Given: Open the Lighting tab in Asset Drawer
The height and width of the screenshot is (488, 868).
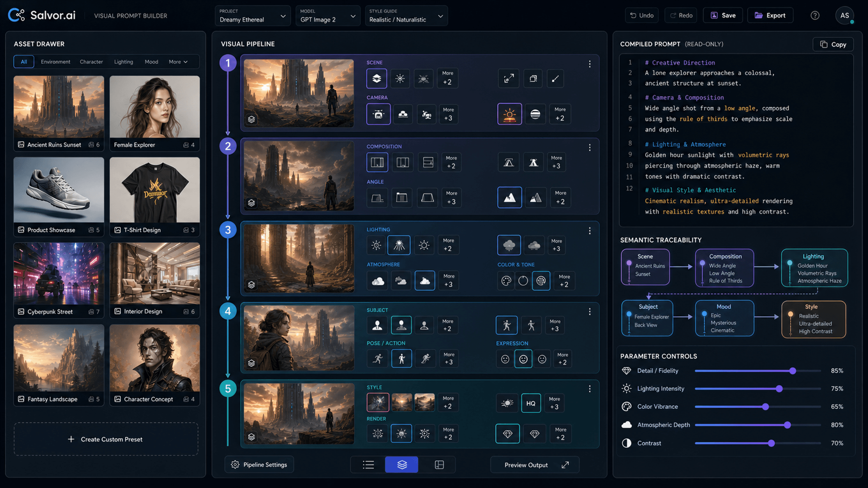Looking at the screenshot, I should [123, 62].
